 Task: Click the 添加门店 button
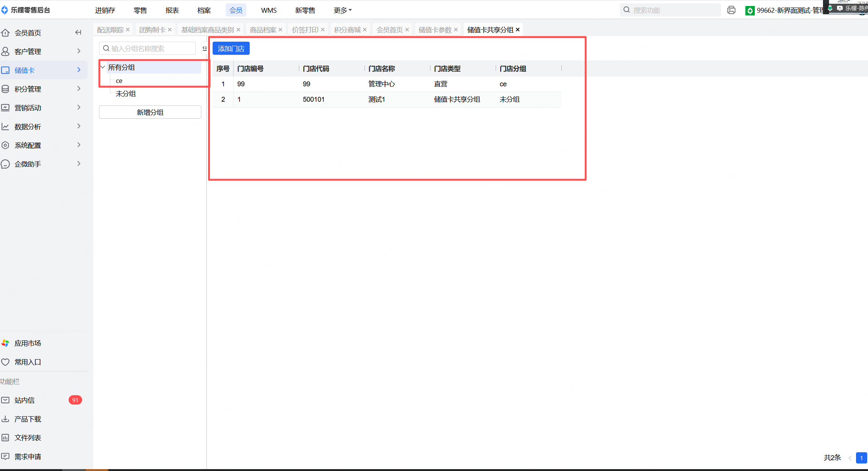click(231, 48)
